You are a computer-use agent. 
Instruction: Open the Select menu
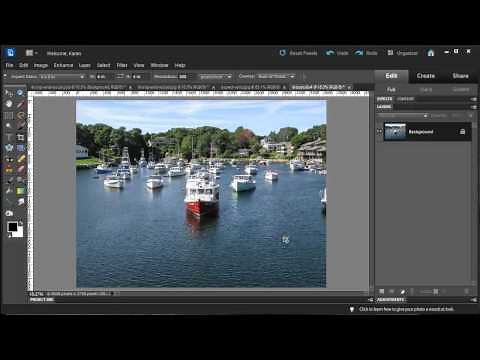click(103, 65)
